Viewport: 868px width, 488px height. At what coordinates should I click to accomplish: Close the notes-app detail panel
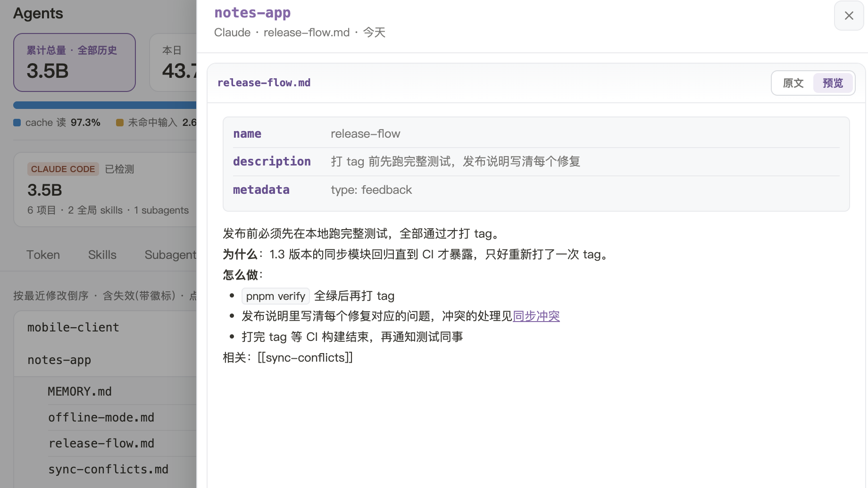[x=849, y=16]
